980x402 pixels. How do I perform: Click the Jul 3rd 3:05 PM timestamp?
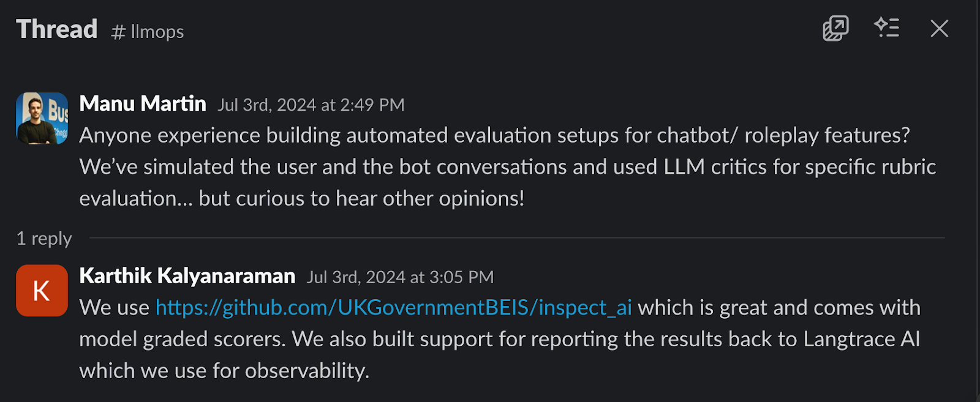pos(399,277)
